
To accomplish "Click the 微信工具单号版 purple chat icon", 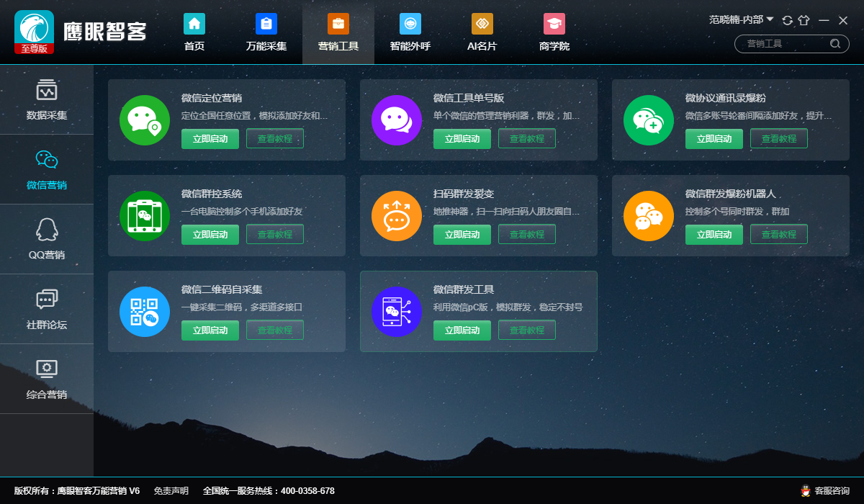I will pyautogui.click(x=397, y=120).
